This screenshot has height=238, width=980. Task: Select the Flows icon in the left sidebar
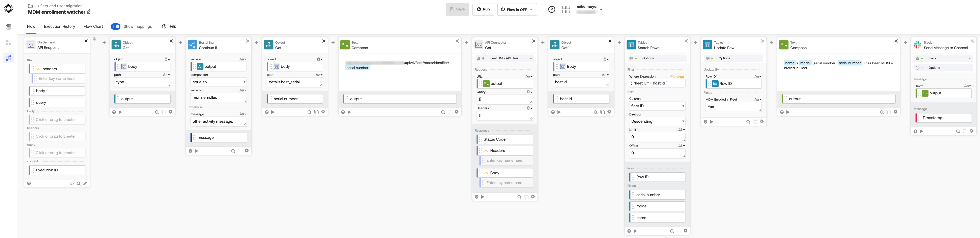(x=9, y=58)
